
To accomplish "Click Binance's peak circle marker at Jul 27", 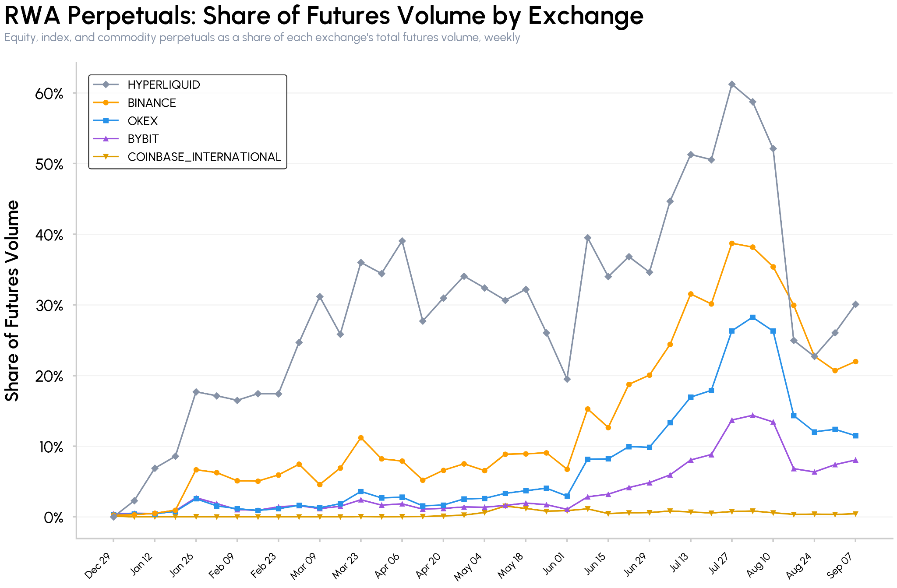I will [732, 243].
